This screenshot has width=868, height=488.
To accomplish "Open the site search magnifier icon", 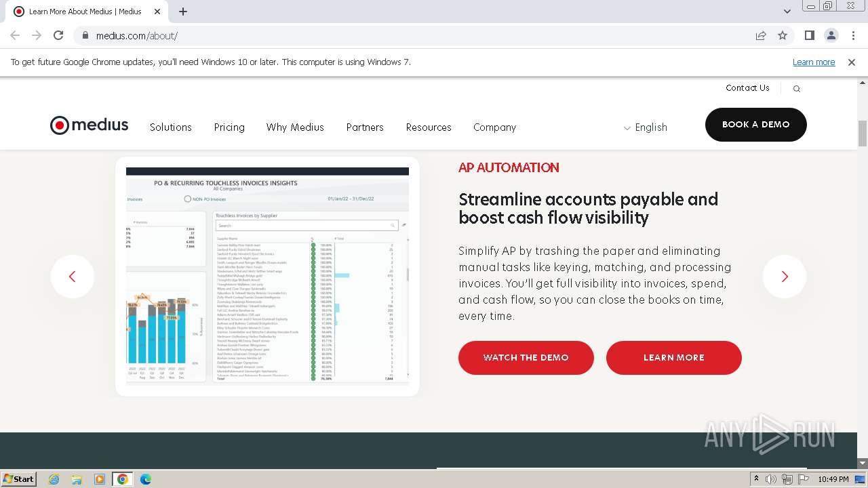I will 797,89.
